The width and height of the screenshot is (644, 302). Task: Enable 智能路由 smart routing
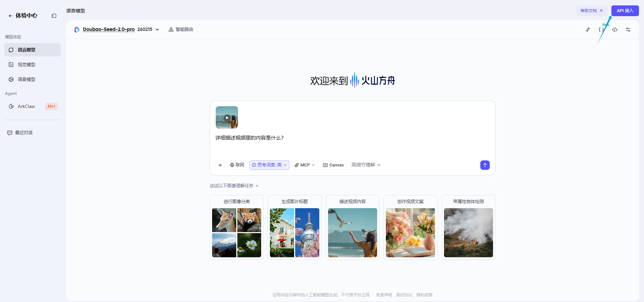181,30
